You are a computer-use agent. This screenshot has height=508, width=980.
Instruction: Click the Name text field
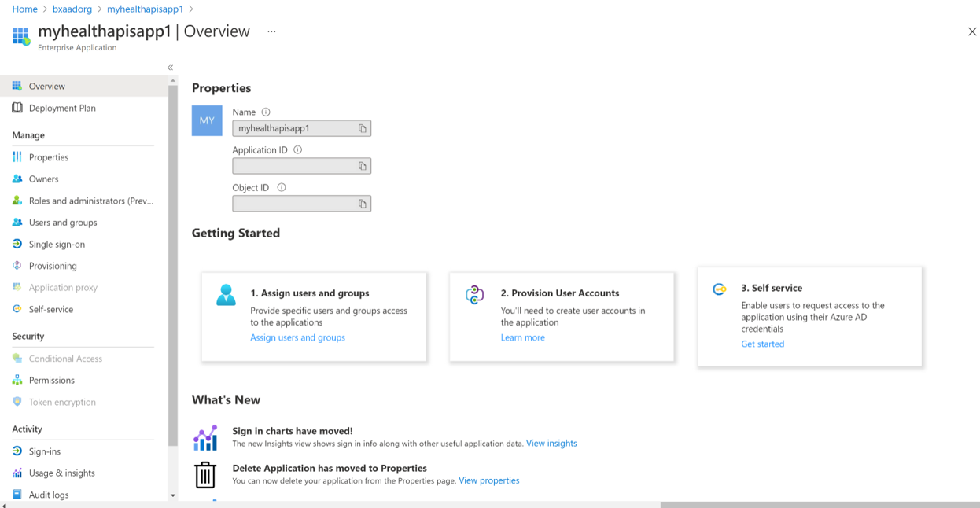coord(294,128)
